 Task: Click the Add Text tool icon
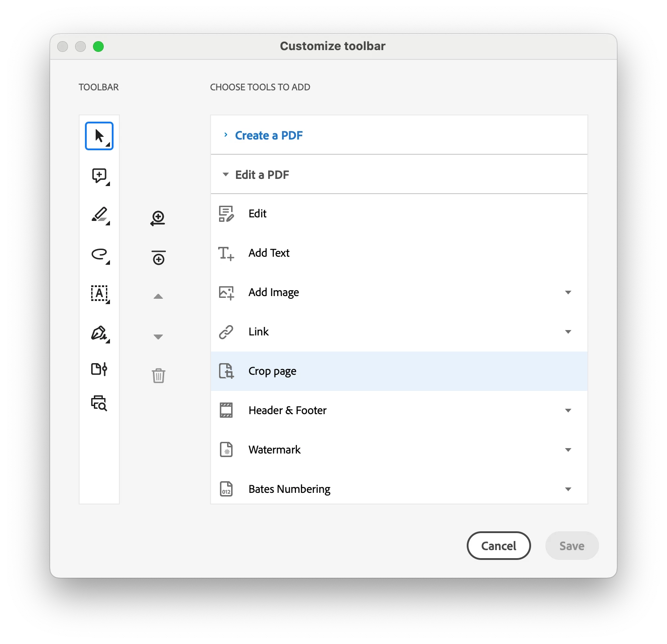tap(226, 253)
